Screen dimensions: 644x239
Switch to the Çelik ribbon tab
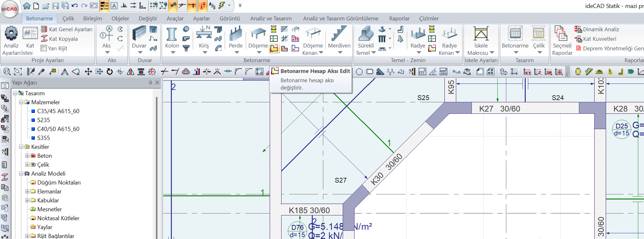click(x=68, y=18)
